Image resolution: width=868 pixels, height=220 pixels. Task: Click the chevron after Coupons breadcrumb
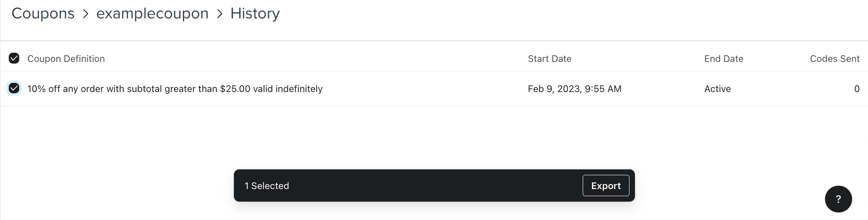pos(86,14)
